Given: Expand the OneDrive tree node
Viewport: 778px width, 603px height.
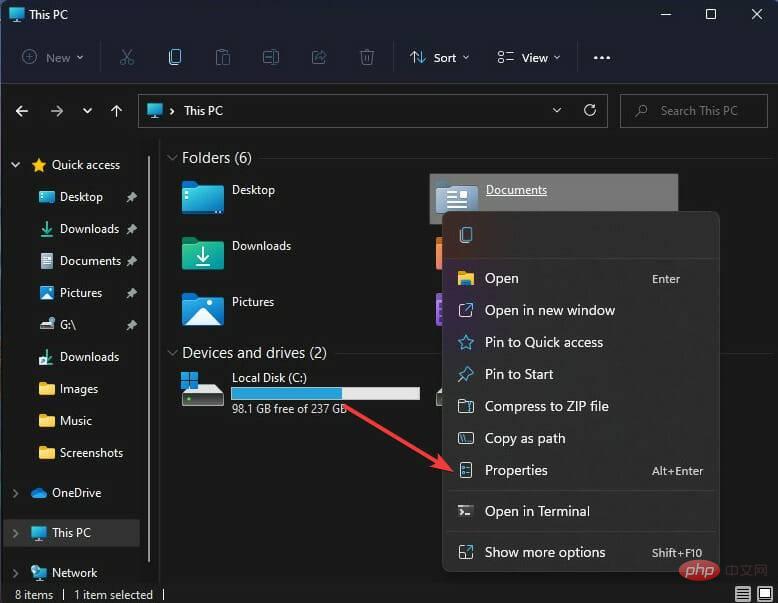Looking at the screenshot, I should pyautogui.click(x=15, y=493).
